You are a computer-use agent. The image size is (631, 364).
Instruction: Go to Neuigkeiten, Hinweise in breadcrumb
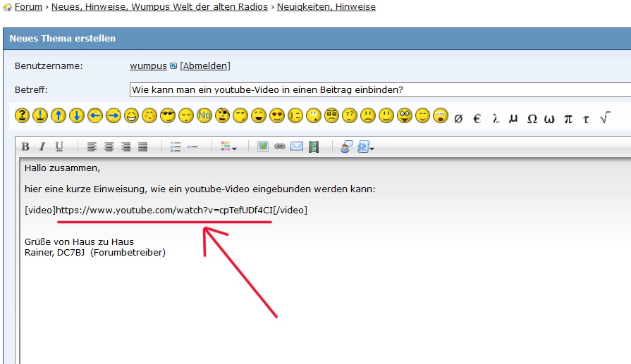coord(326,7)
